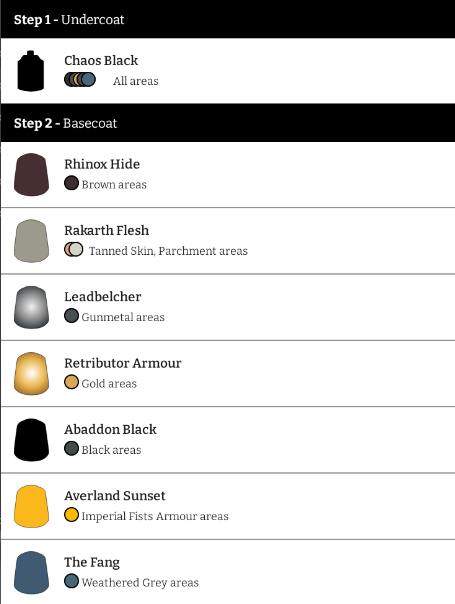Click the Leadbelcher metallic paint pot
The width and height of the screenshot is (455, 604).
pyautogui.click(x=31, y=307)
